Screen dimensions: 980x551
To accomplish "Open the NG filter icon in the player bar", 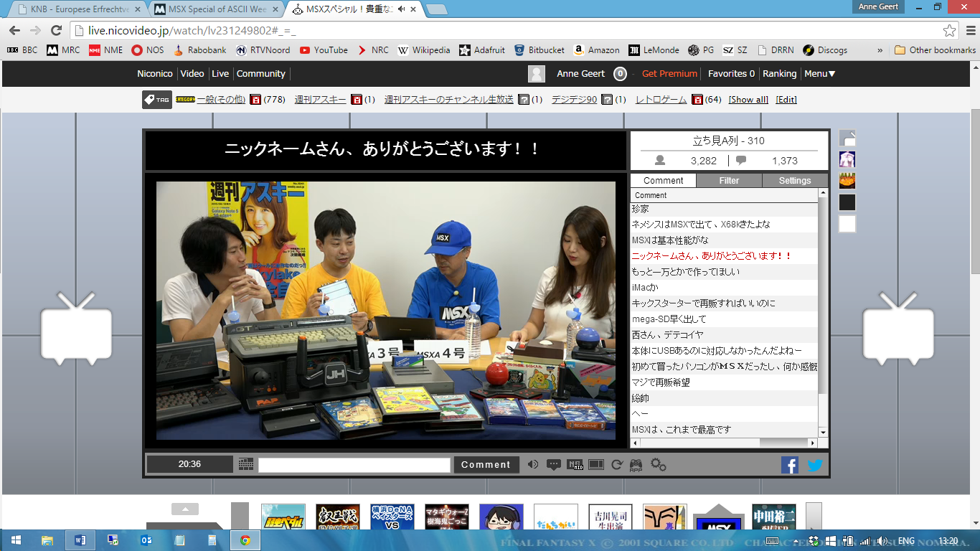I will click(575, 464).
